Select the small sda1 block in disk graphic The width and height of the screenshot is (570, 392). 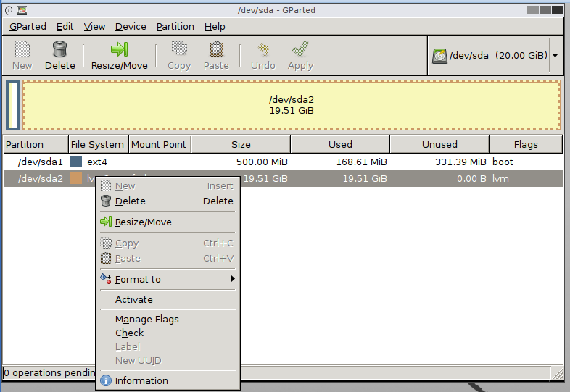coord(13,105)
